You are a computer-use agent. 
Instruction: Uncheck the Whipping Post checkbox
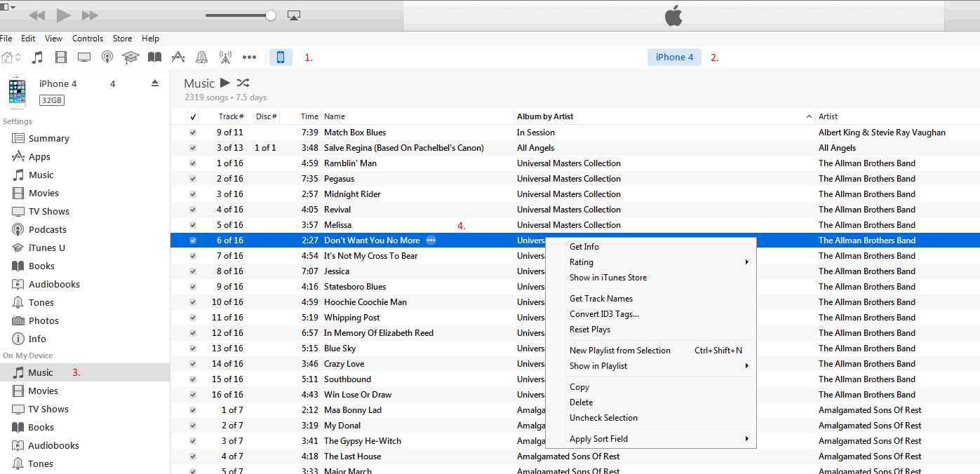pyautogui.click(x=193, y=318)
